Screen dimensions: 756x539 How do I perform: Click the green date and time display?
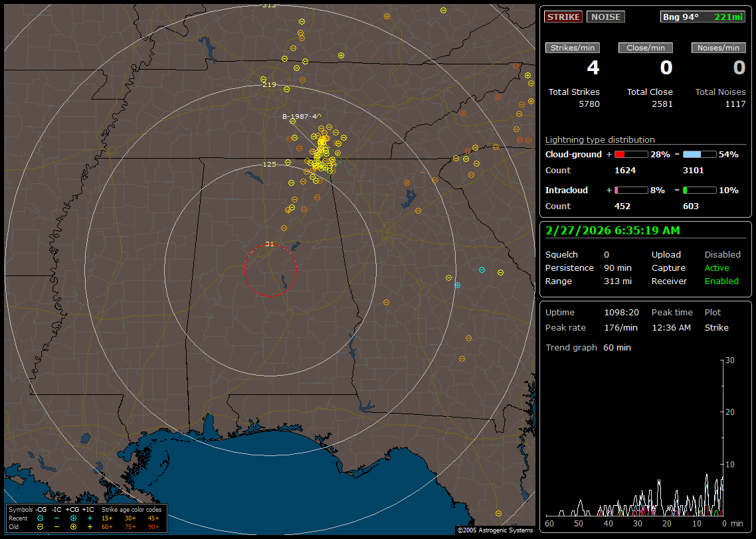click(x=611, y=231)
